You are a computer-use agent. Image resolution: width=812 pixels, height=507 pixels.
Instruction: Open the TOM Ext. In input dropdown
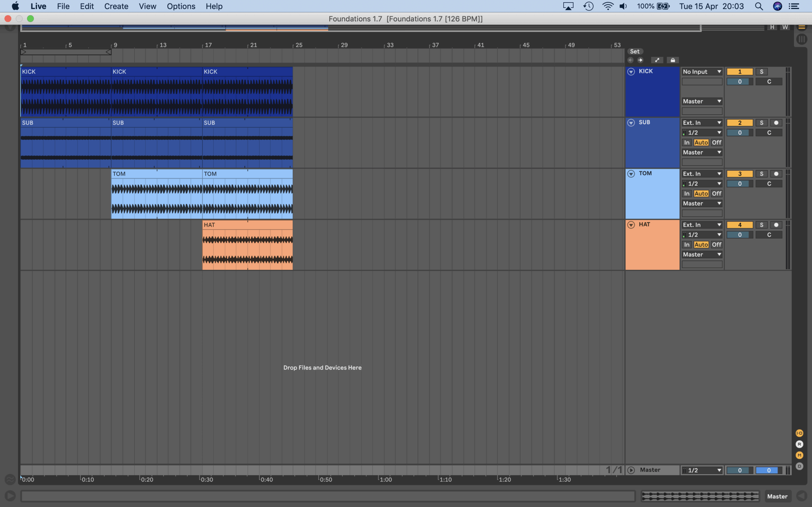702,174
